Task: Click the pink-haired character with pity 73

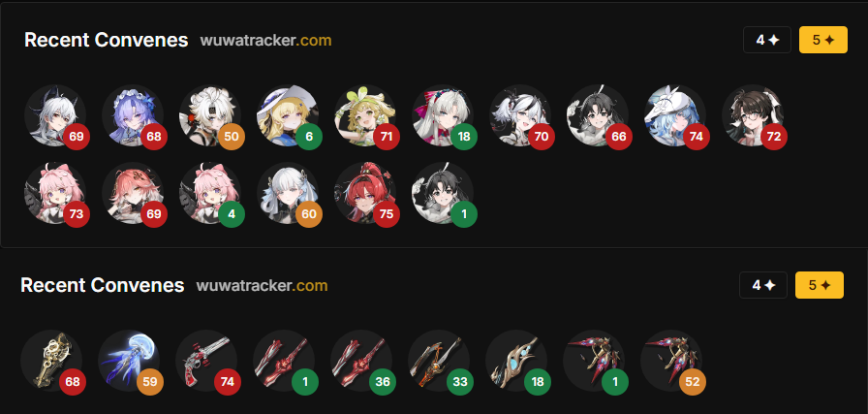Action: [x=55, y=193]
